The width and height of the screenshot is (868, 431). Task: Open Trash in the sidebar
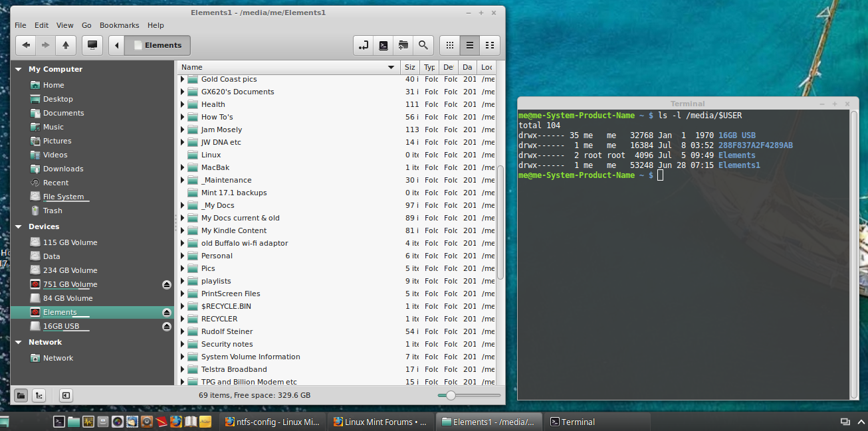(53, 211)
